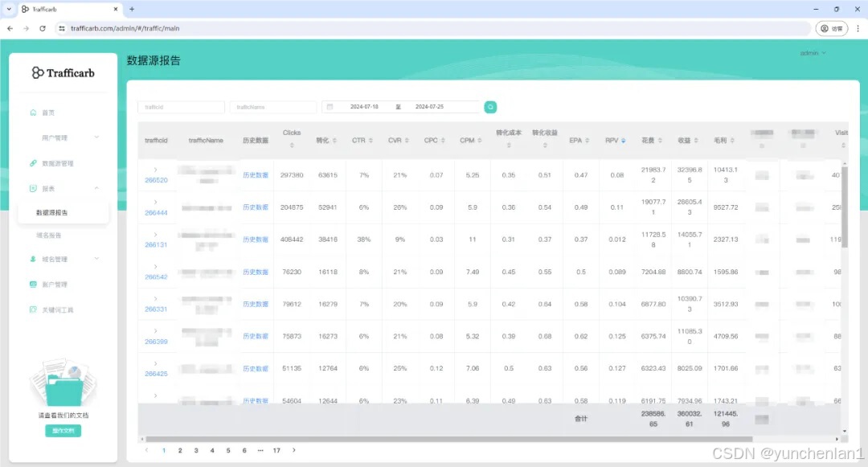
Task: Sort table by 转化成本 column
Action: tap(509, 145)
